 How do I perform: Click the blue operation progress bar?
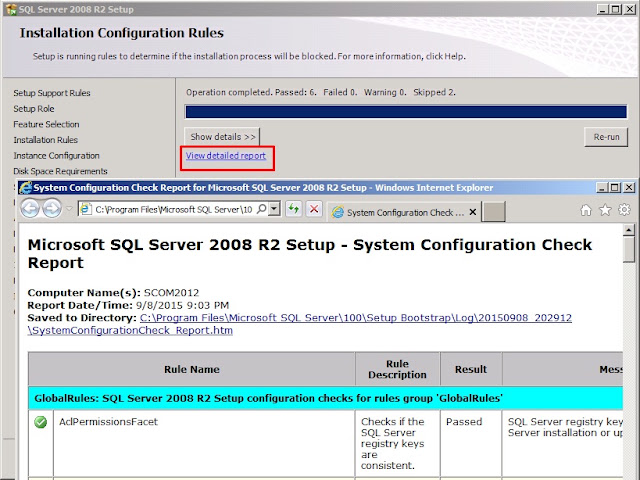coord(406,111)
